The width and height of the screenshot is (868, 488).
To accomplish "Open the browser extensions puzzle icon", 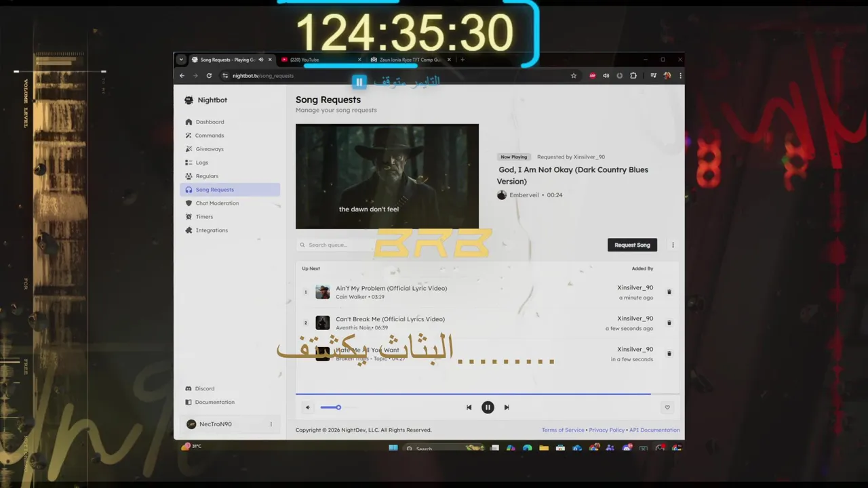I will point(633,76).
